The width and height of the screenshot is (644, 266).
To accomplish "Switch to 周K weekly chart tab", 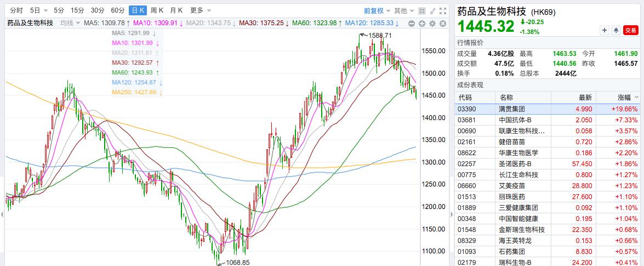I will click(x=157, y=10).
